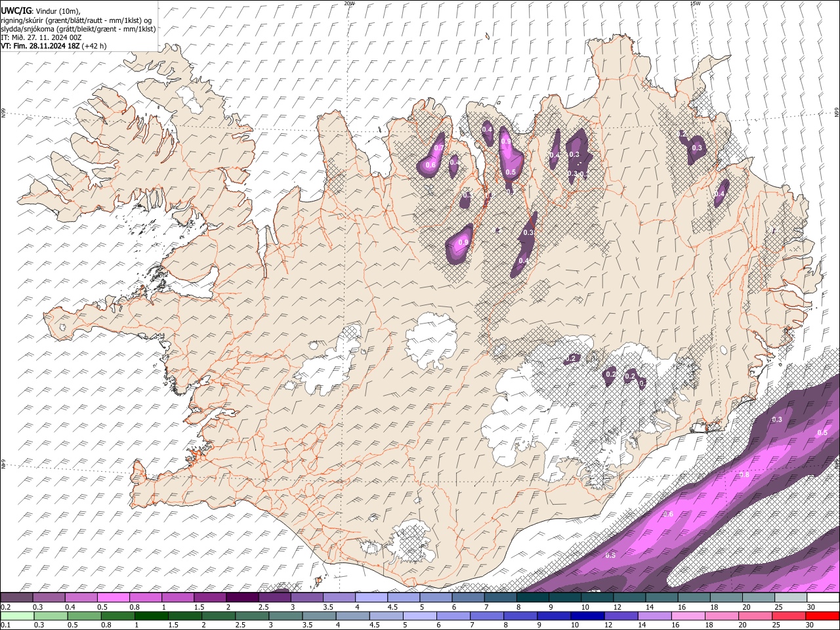Image resolution: width=840 pixels, height=630 pixels.
Task: Click the 'rigning/skúrir' legend description line
Action: [76, 20]
